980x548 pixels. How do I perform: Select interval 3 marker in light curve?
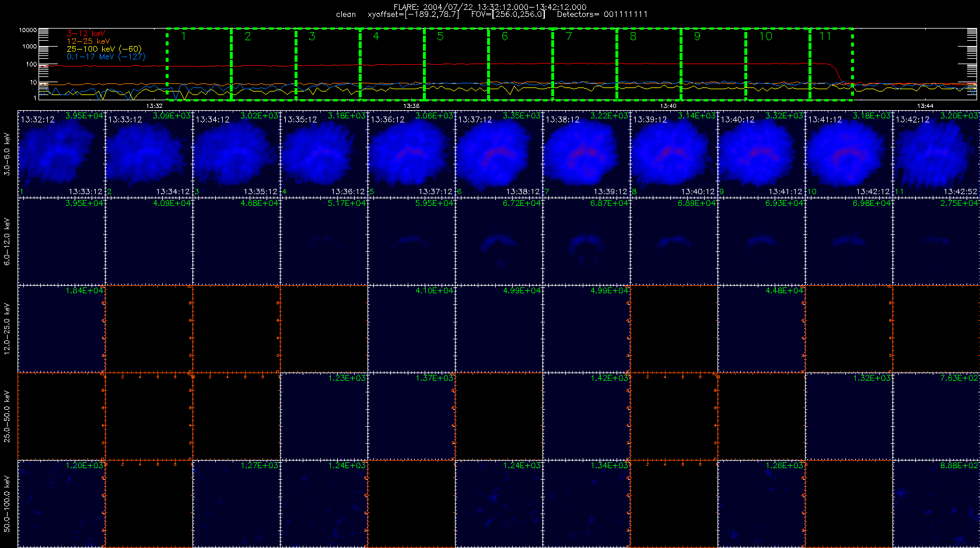(x=312, y=37)
